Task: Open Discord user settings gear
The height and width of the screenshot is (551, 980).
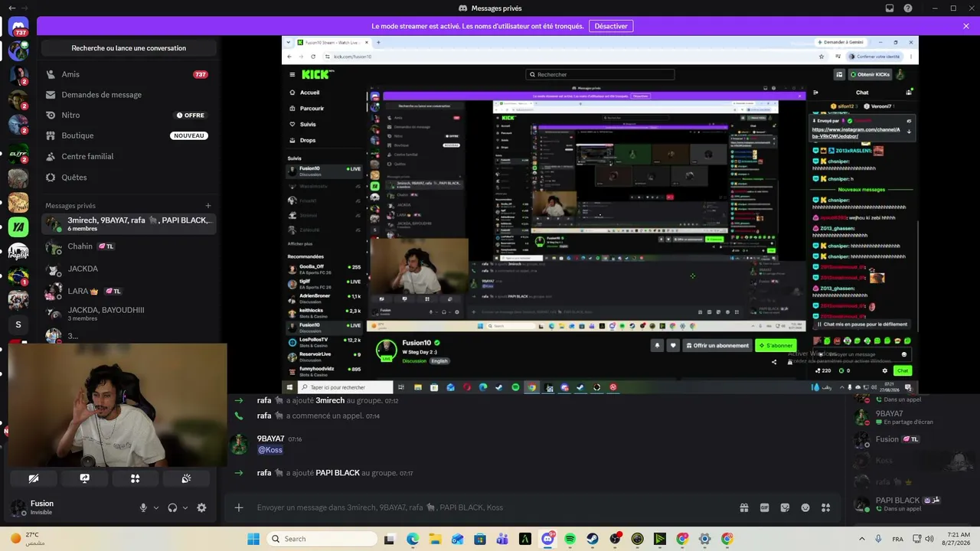Action: pos(201,507)
